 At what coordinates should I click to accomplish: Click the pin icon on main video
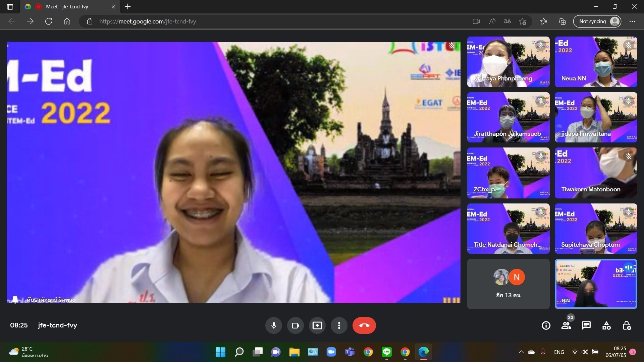tap(15, 300)
